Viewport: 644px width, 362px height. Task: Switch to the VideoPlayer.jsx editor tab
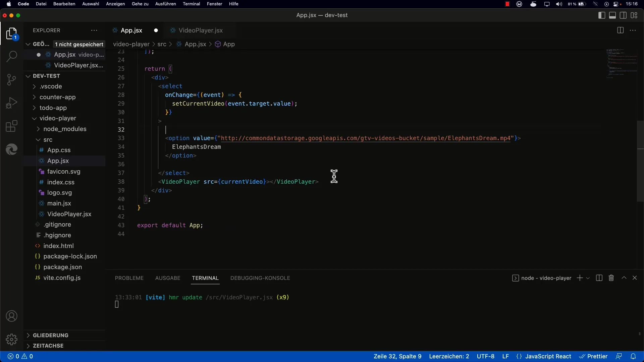(201, 31)
